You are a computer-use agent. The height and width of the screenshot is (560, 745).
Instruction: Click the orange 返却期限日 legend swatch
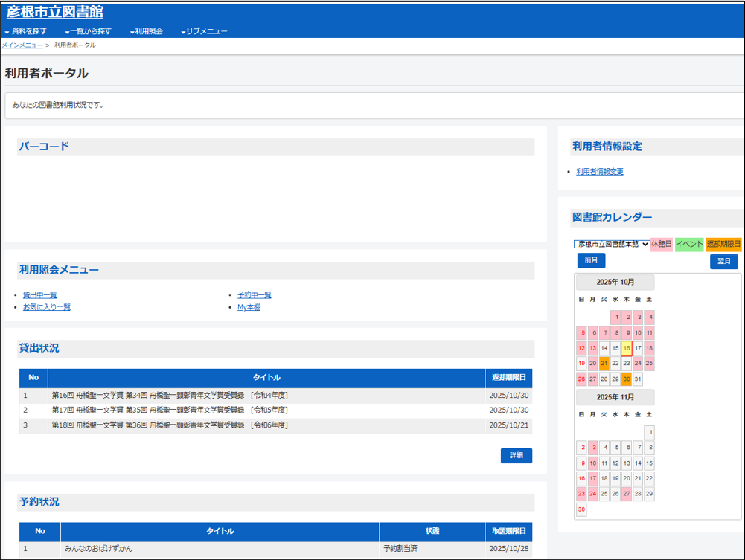[x=723, y=242]
